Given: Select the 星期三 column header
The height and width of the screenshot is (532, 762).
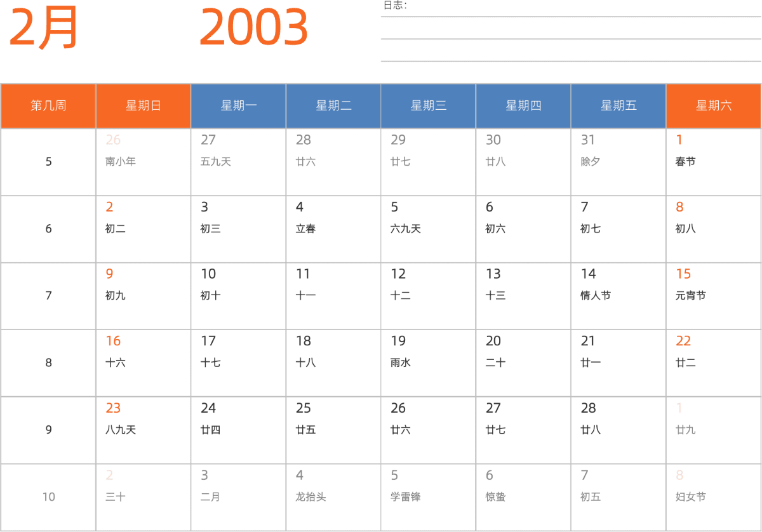Looking at the screenshot, I should (x=429, y=106).
